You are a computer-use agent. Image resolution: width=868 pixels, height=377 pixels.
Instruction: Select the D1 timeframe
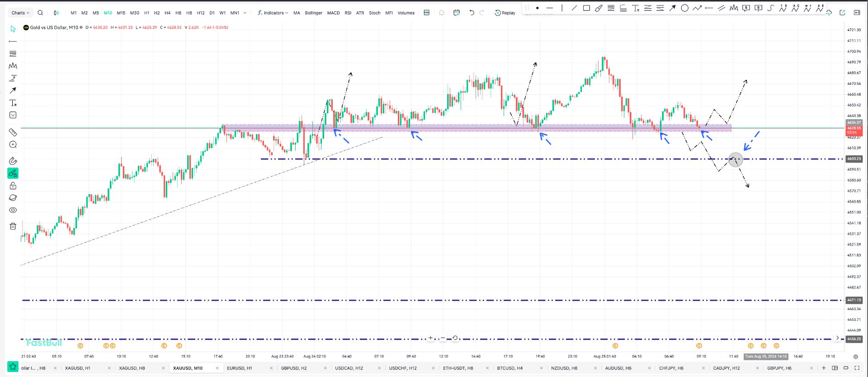(212, 13)
